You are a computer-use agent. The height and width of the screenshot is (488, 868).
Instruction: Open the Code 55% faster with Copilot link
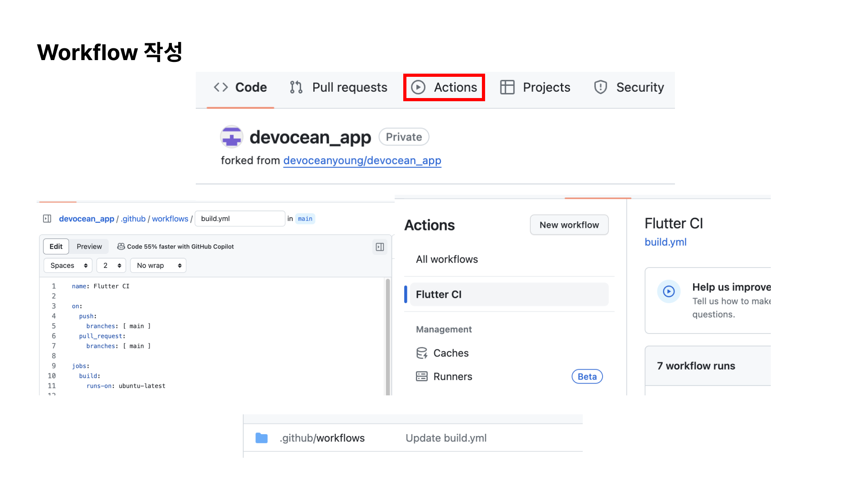[x=180, y=247]
